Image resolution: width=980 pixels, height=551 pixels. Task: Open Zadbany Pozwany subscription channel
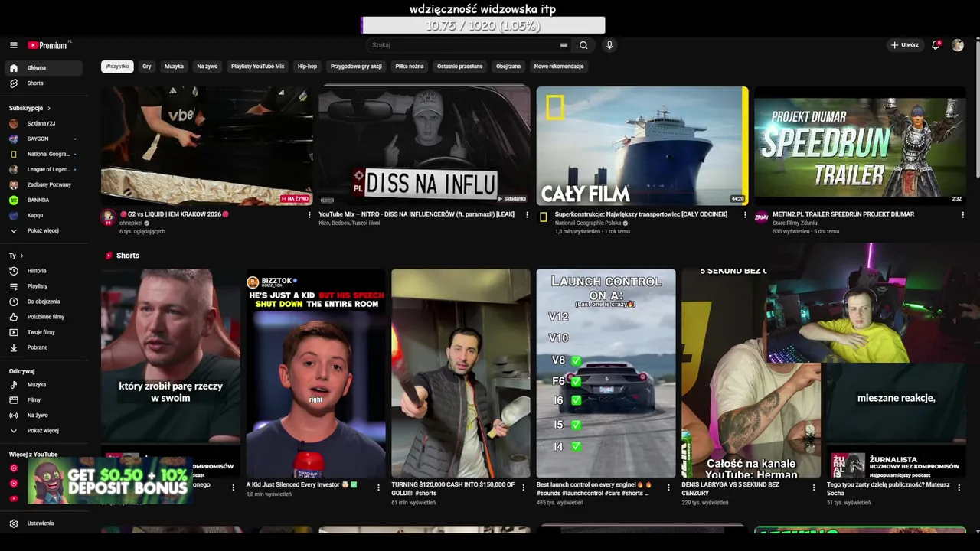[44, 184]
